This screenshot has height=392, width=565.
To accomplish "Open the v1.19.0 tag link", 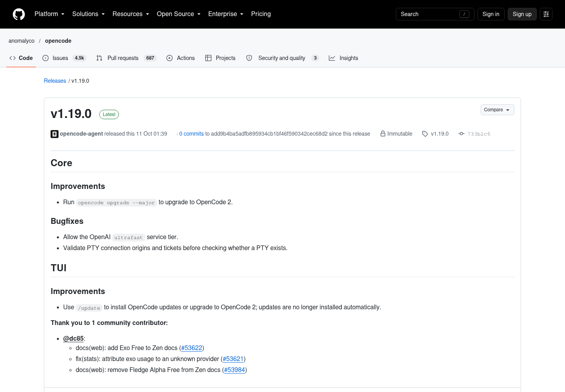I will (439, 134).
